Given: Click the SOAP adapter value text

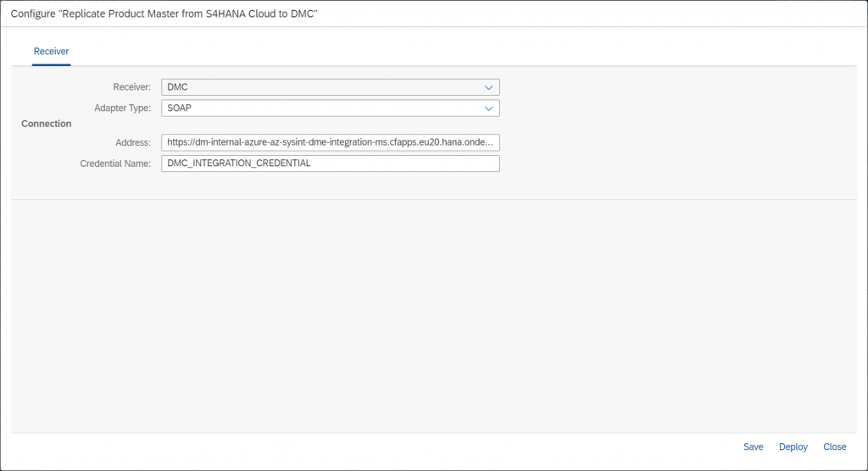Looking at the screenshot, I should (180, 108).
